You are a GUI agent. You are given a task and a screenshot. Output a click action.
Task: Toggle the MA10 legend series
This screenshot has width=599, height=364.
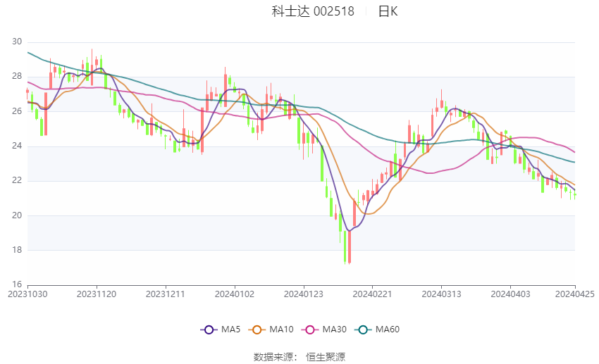click(271, 330)
